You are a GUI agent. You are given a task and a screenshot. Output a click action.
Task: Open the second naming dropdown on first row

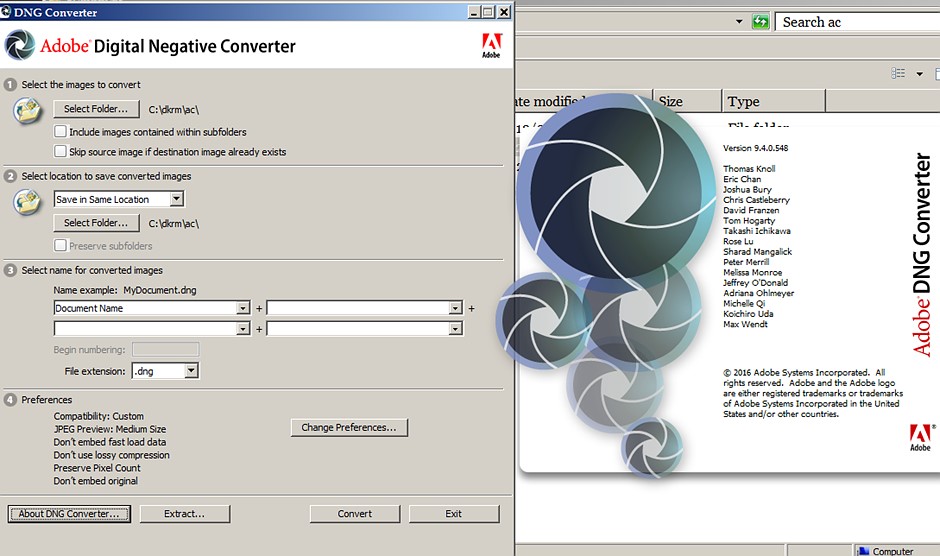click(x=456, y=308)
